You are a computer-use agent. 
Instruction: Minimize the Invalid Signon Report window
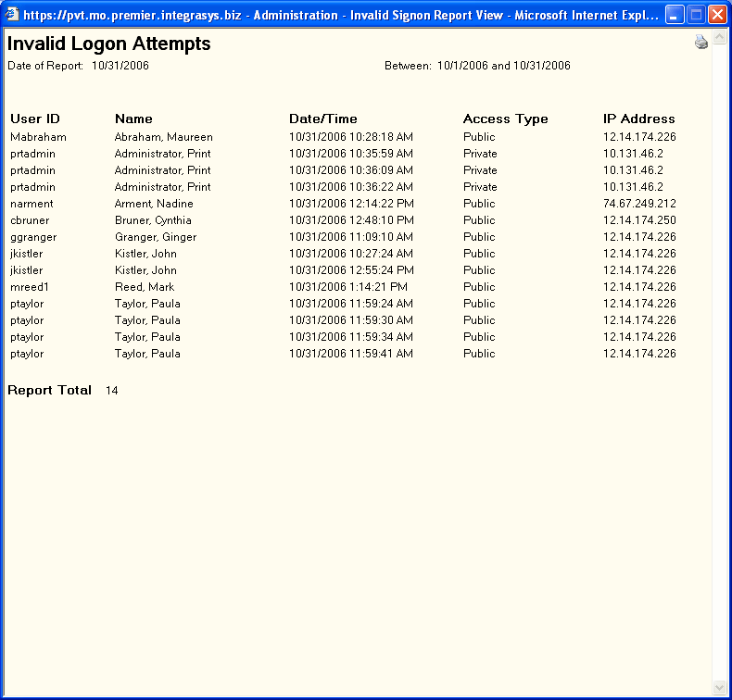click(x=675, y=15)
